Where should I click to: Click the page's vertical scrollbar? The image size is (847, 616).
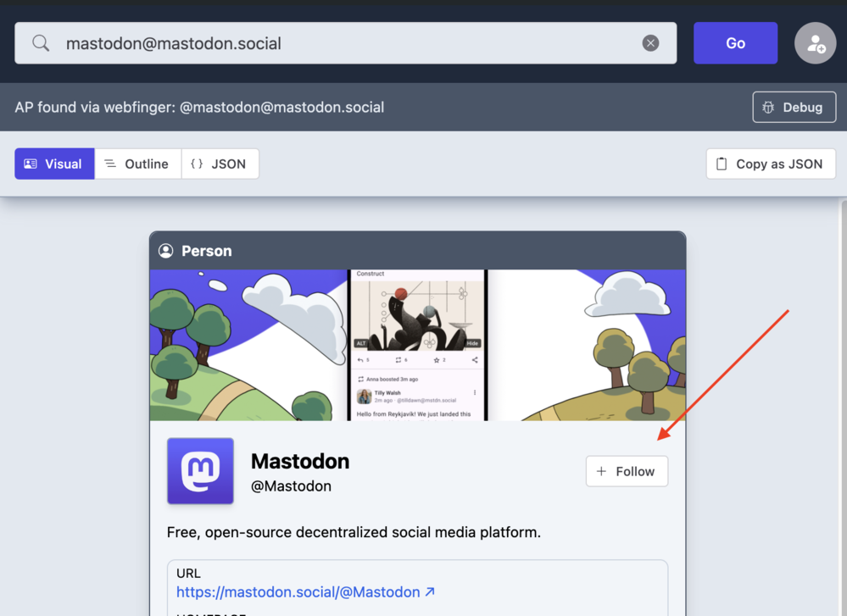[842, 407]
